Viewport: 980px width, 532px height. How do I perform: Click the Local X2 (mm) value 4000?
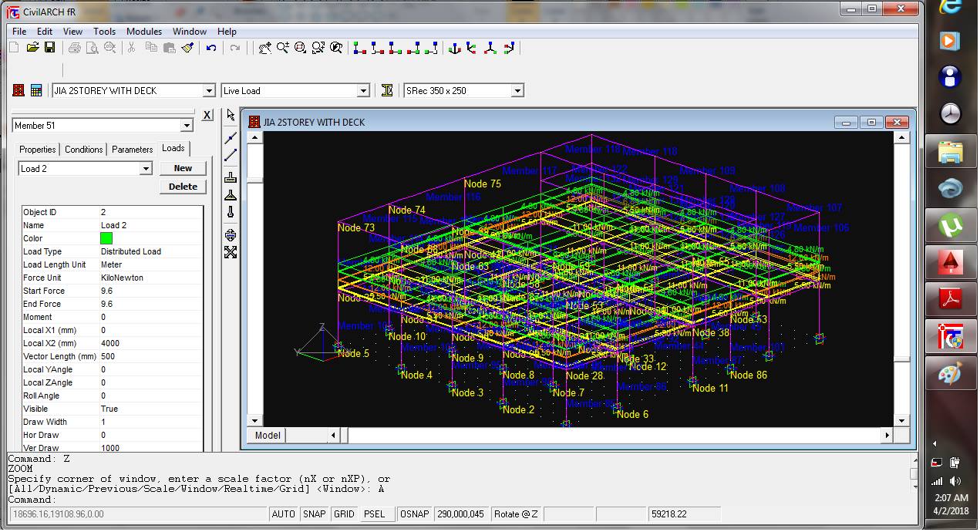point(150,344)
